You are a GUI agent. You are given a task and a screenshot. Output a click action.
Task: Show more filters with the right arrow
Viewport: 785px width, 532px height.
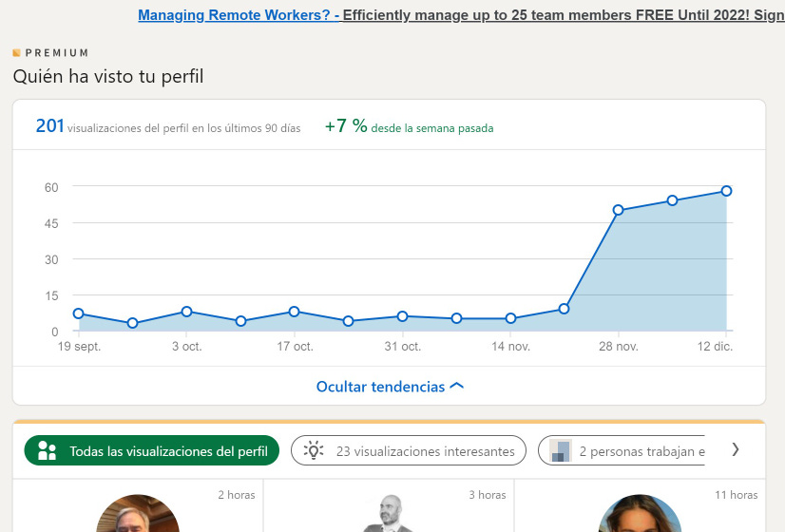point(735,449)
